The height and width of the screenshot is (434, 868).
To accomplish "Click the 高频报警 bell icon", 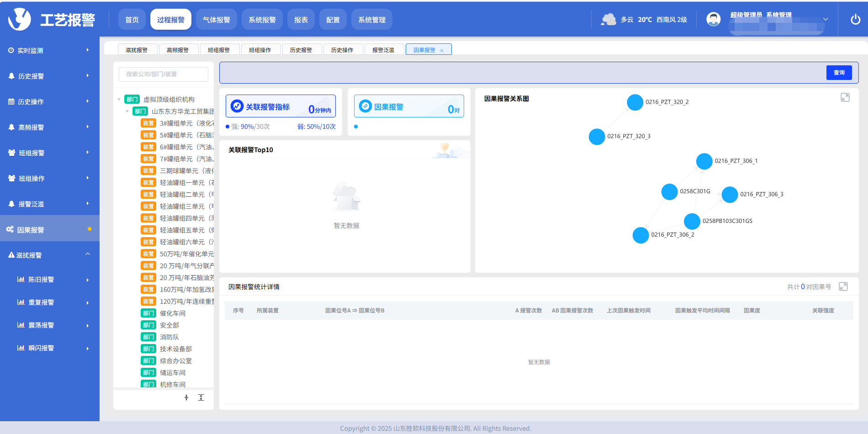I will (11, 127).
